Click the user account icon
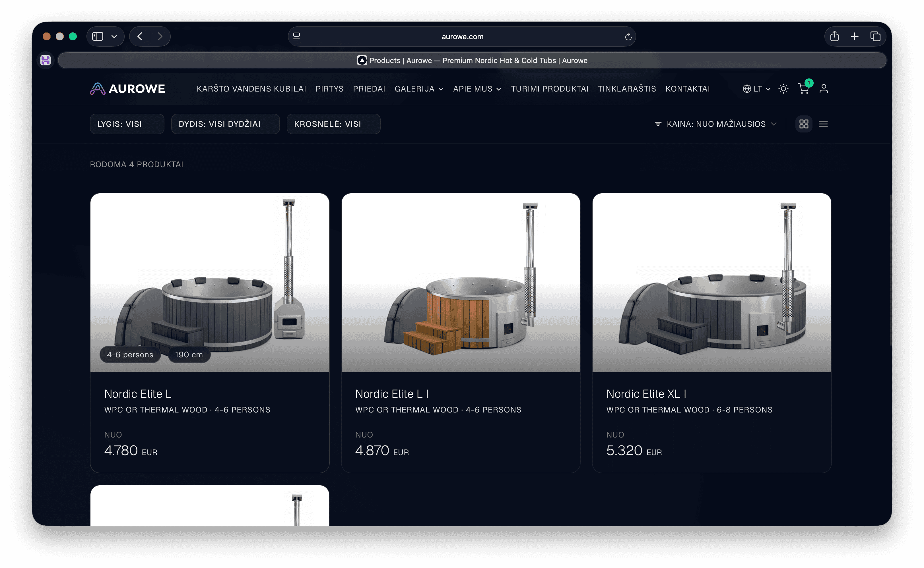This screenshot has height=568, width=924. [824, 89]
